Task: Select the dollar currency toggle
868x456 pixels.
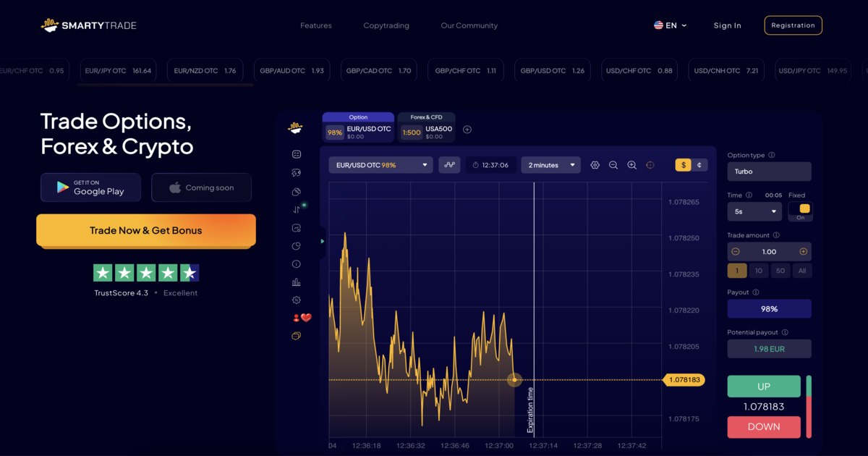Action: 682,164
